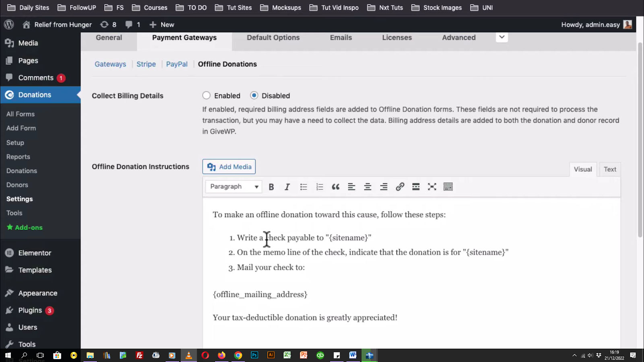View comments from the admin bar
This screenshot has width=644, height=362.
133,25
